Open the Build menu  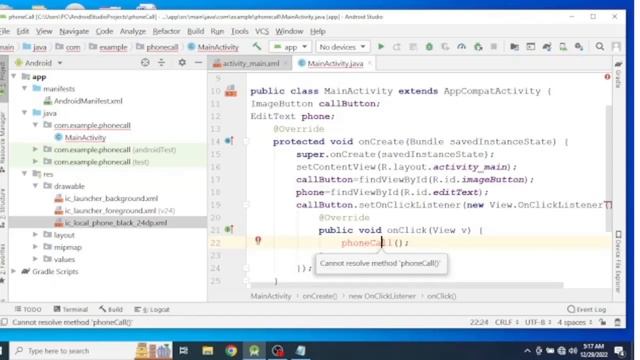coord(196,31)
